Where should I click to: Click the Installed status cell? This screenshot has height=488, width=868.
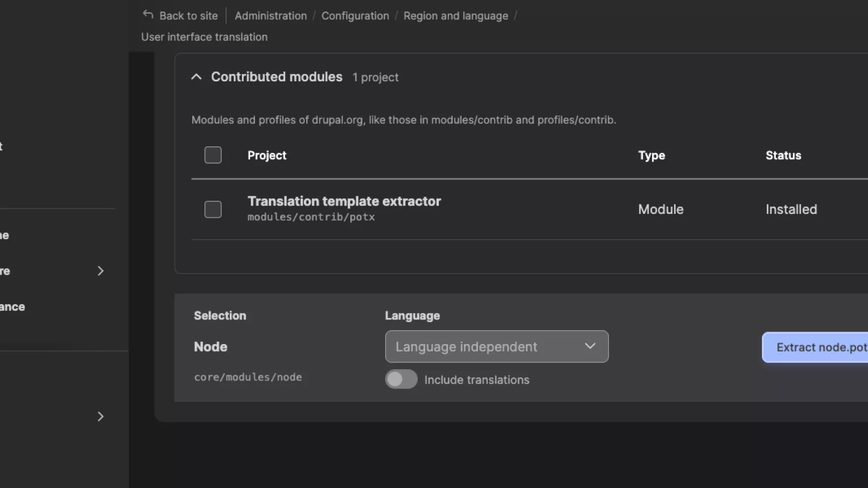791,209
